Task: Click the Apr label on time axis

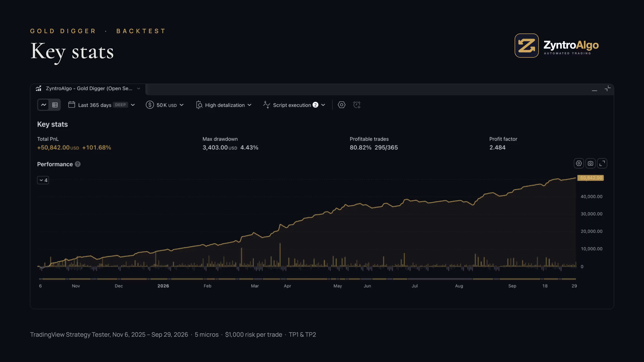Action: coord(287,286)
